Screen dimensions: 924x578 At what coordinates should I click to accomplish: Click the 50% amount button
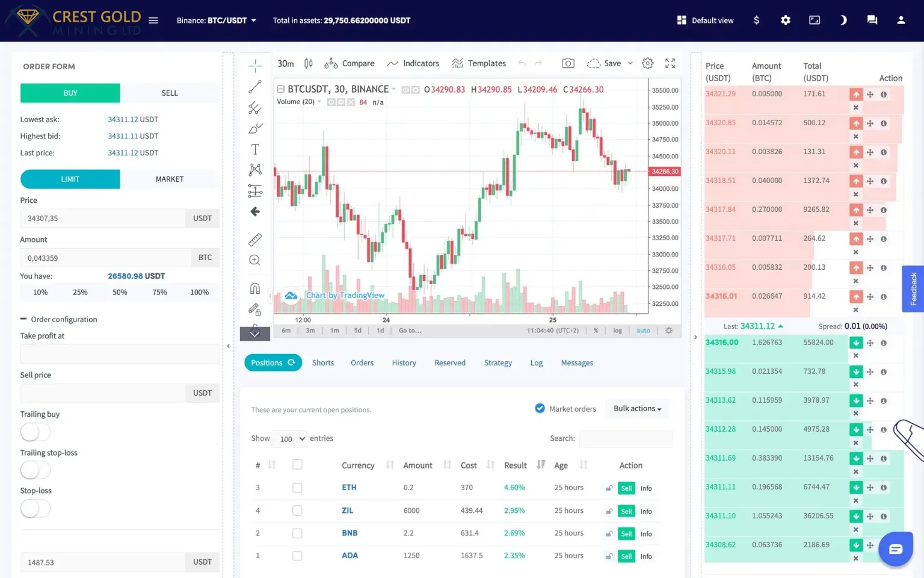point(120,292)
